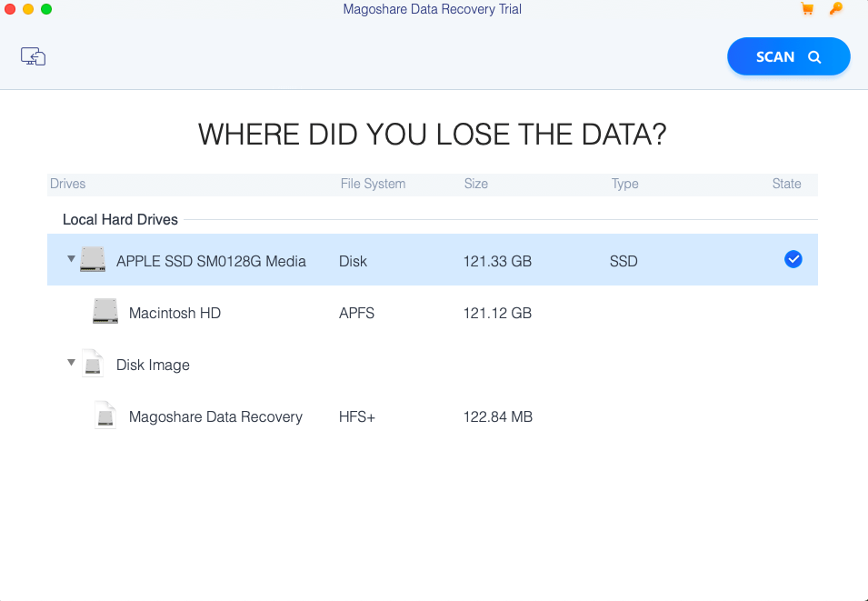
Task: Start scanning with the SCAN button
Action: (x=788, y=56)
